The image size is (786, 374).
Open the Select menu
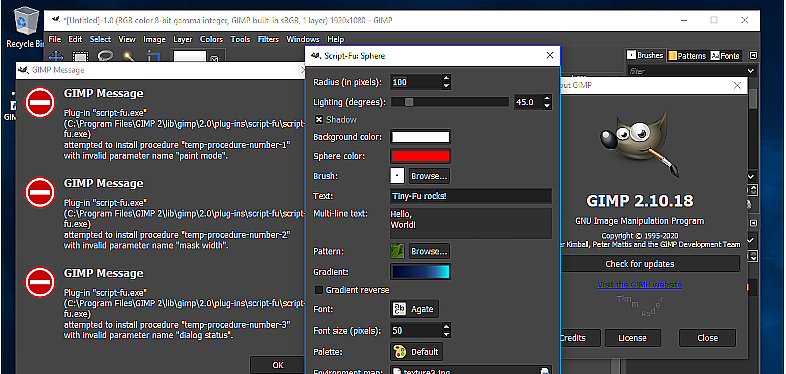(100, 39)
